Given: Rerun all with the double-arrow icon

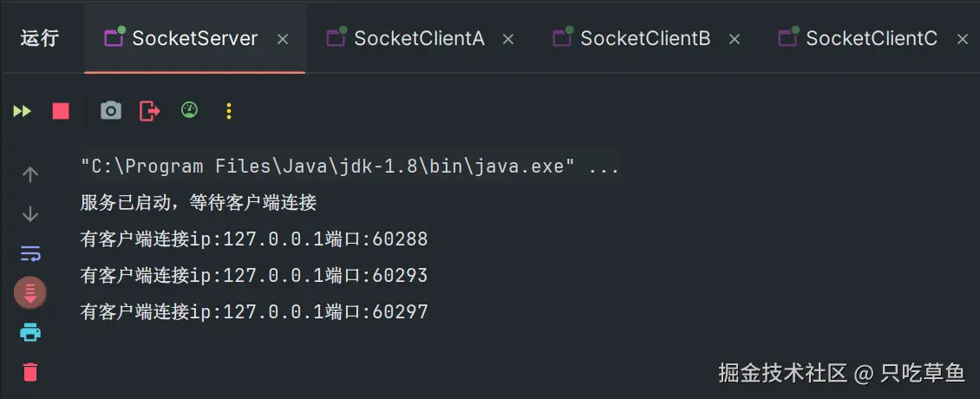Looking at the screenshot, I should point(22,111).
